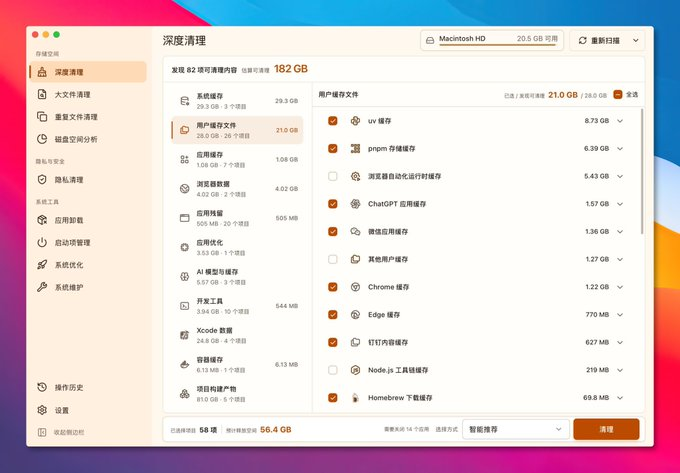Click the 应用缓存 category icon
The height and width of the screenshot is (473, 680).
(x=185, y=160)
